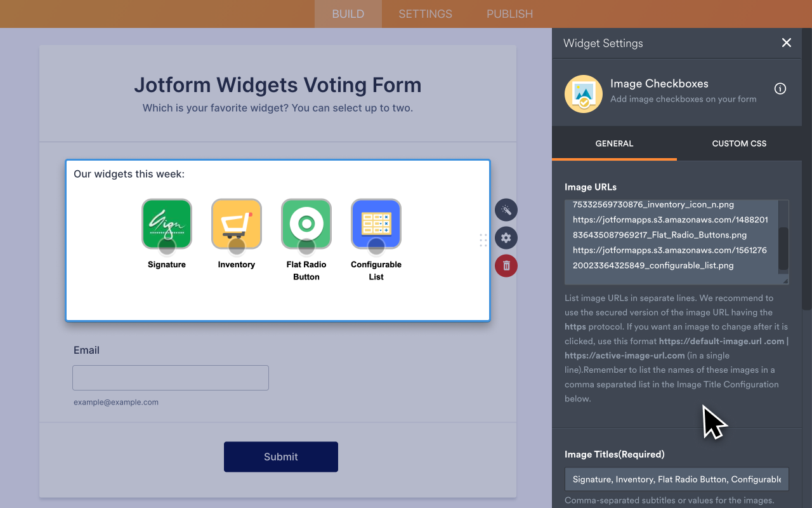Screen dimensions: 812x508
Task: Select the Signature widget image
Action: click(x=167, y=224)
